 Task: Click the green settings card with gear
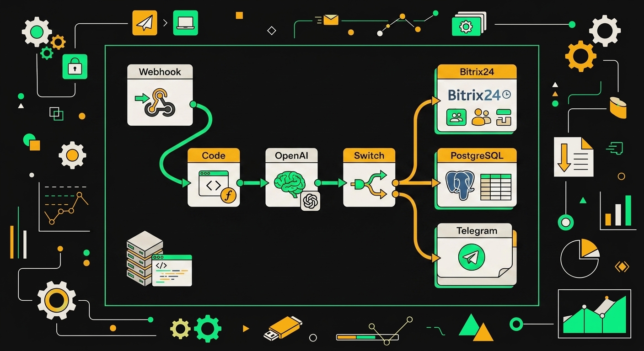pyautogui.click(x=467, y=26)
